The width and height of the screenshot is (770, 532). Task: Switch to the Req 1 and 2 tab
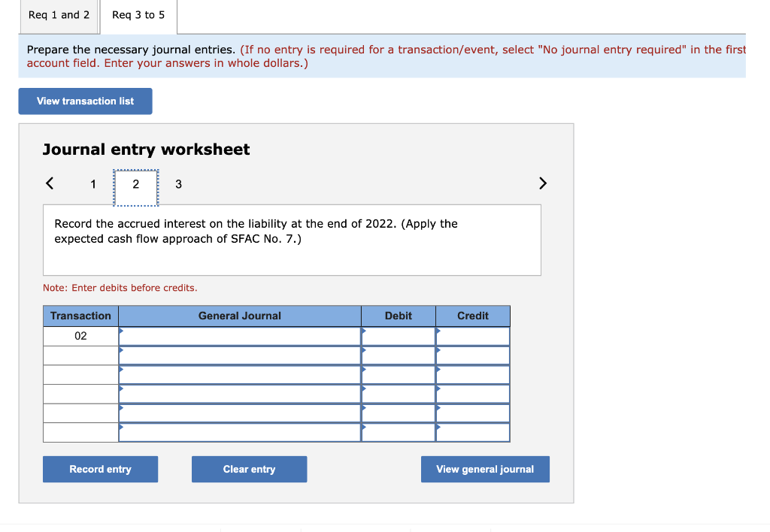coord(59,14)
